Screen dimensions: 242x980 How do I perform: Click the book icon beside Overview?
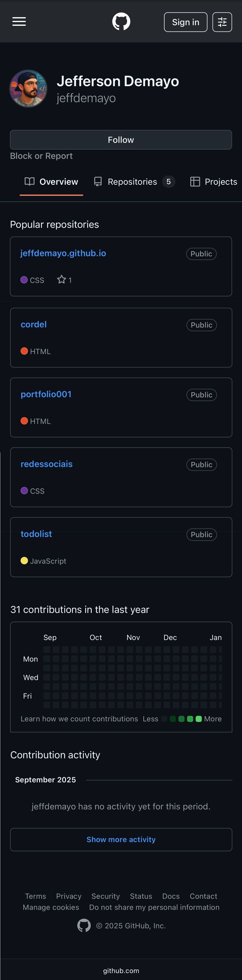coord(29,181)
